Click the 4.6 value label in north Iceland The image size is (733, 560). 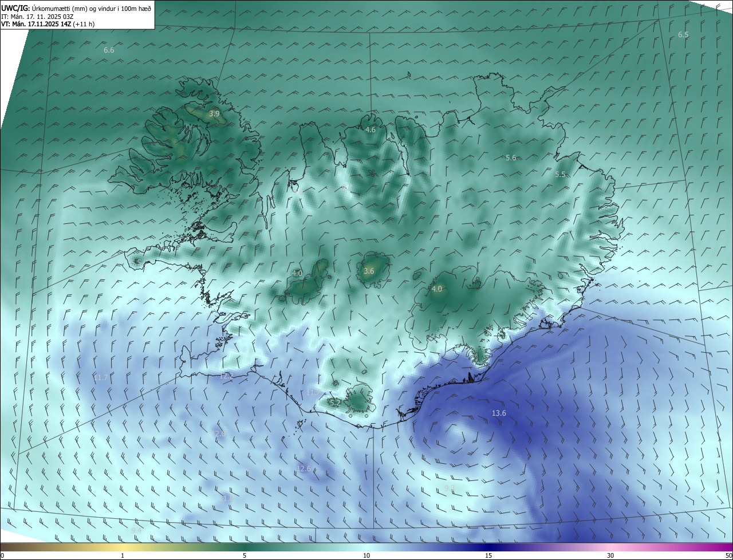(x=371, y=130)
